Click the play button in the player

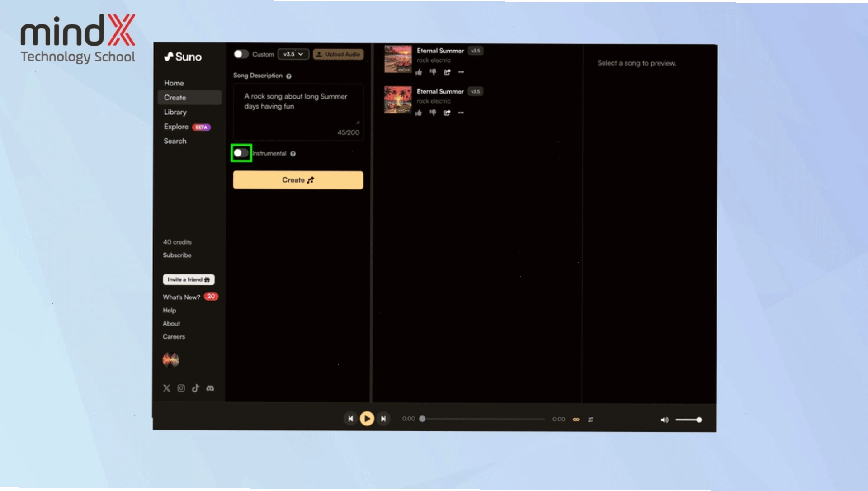367,419
